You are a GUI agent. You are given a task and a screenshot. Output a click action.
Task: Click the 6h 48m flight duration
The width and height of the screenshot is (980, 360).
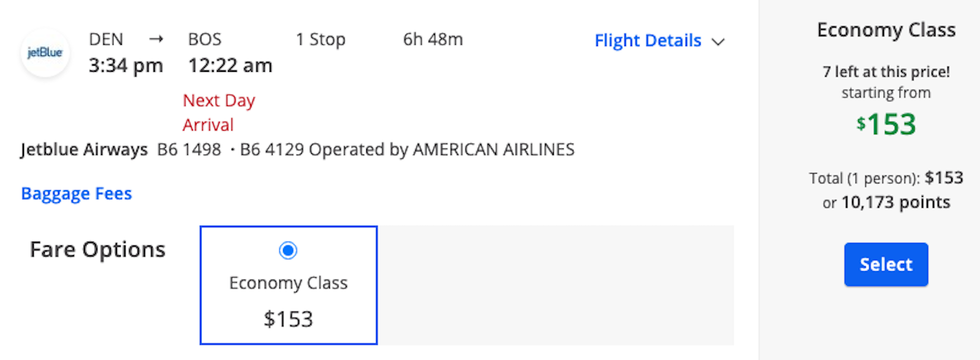point(432,39)
